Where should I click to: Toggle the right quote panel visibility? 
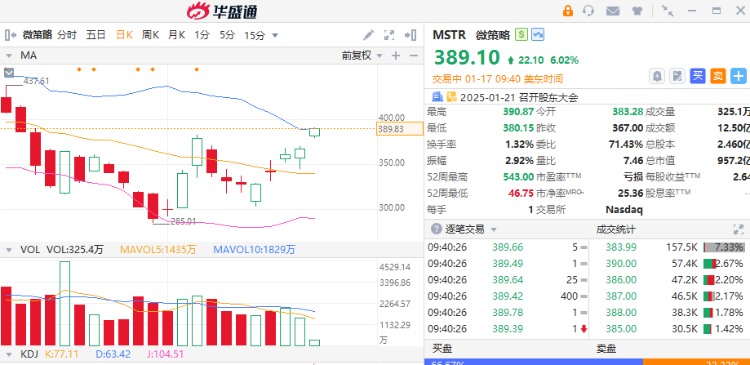point(410,35)
